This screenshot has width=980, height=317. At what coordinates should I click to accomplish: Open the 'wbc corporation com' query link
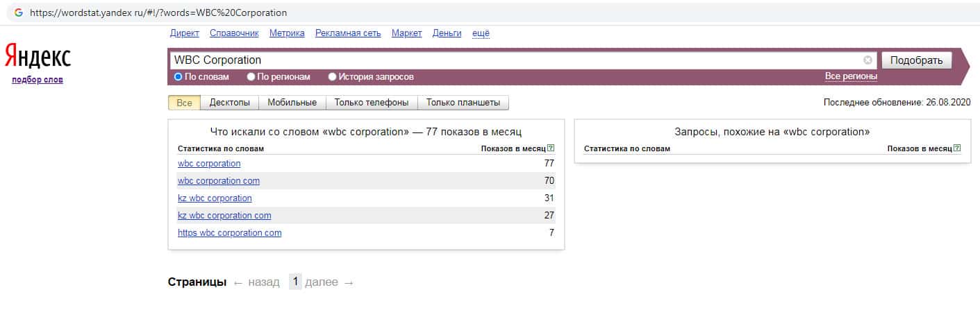tap(219, 181)
